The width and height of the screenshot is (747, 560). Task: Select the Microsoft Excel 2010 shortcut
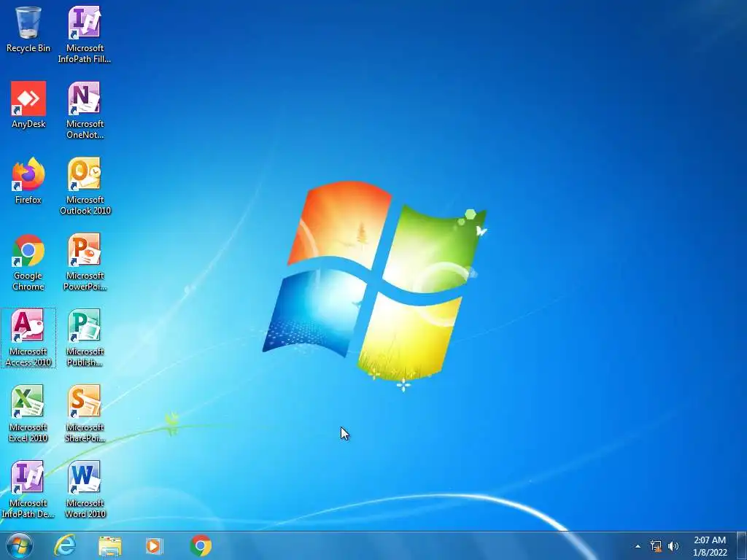(28, 413)
